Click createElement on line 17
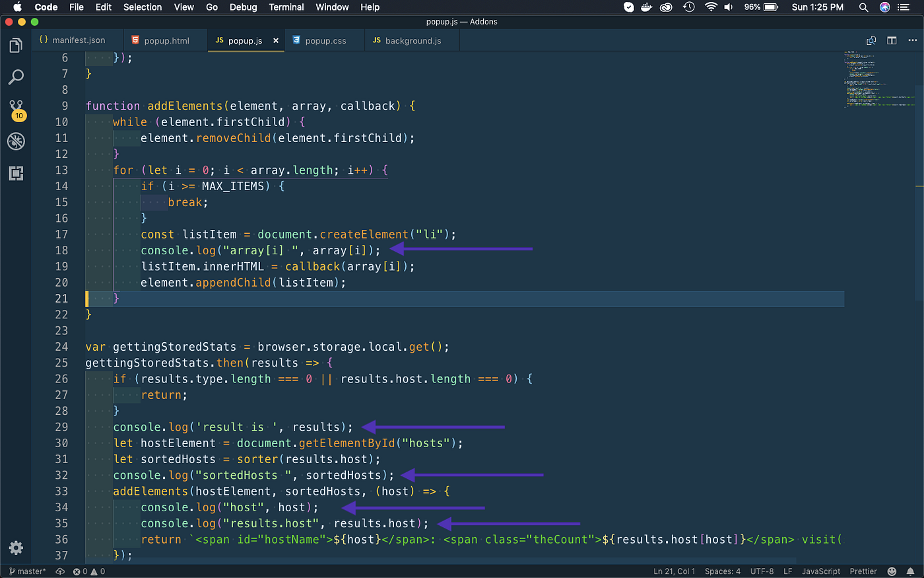 (x=364, y=235)
